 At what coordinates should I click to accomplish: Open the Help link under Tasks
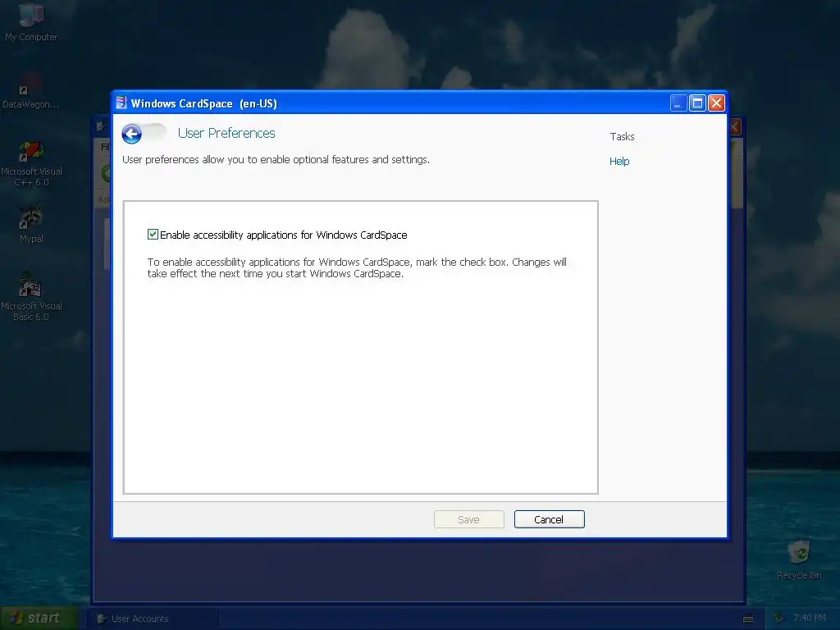[619, 162]
